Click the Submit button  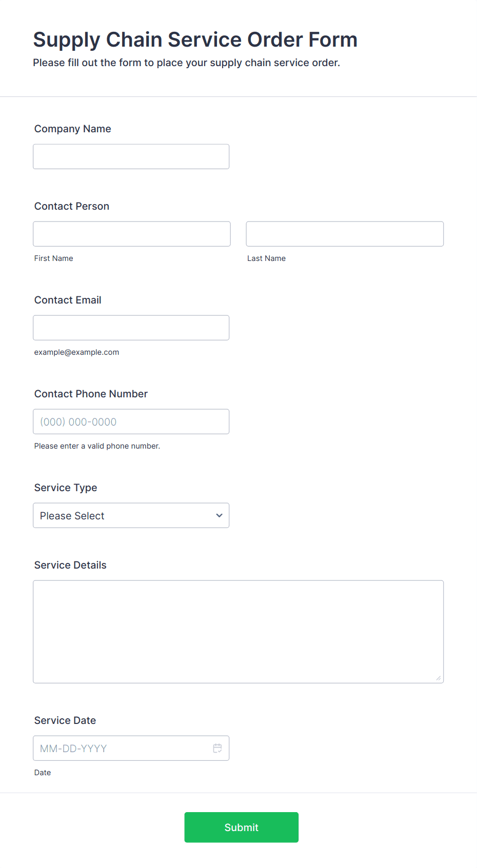tap(242, 827)
